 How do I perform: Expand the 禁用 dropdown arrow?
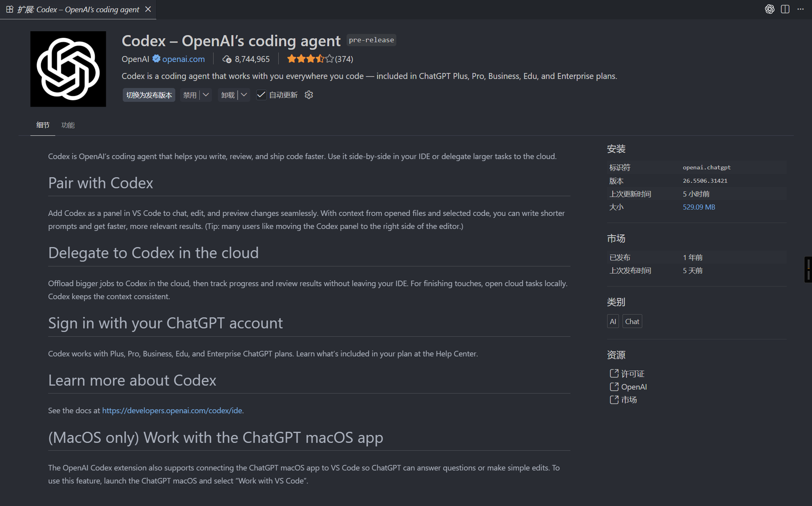pos(206,95)
